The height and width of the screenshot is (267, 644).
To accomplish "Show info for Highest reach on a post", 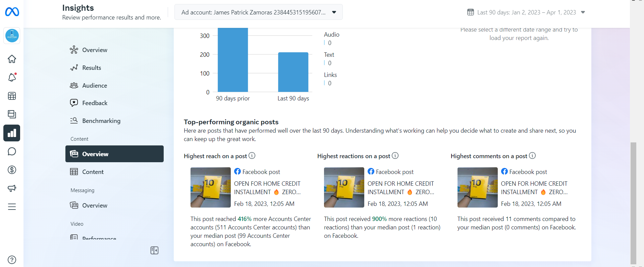I will tap(252, 156).
